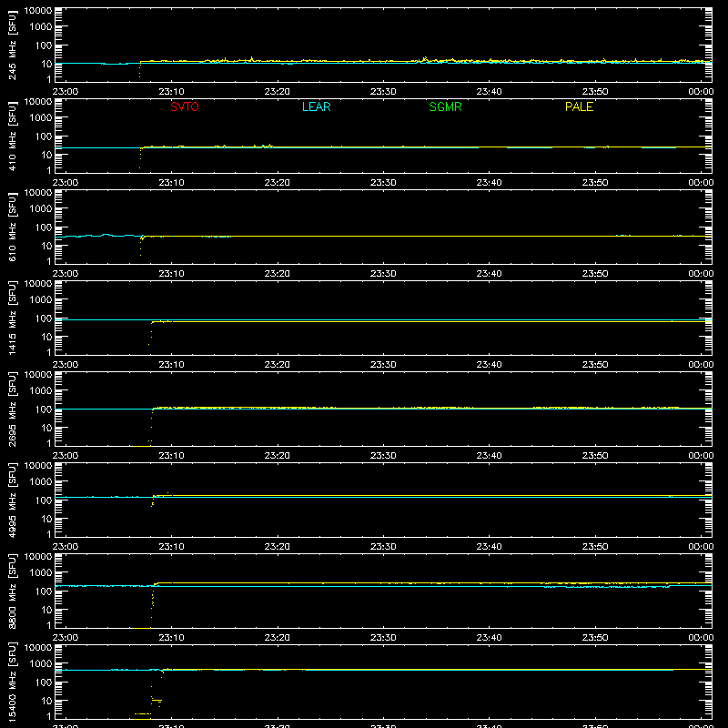Select the 1415 MHz [SFU] axis title

[13, 318]
